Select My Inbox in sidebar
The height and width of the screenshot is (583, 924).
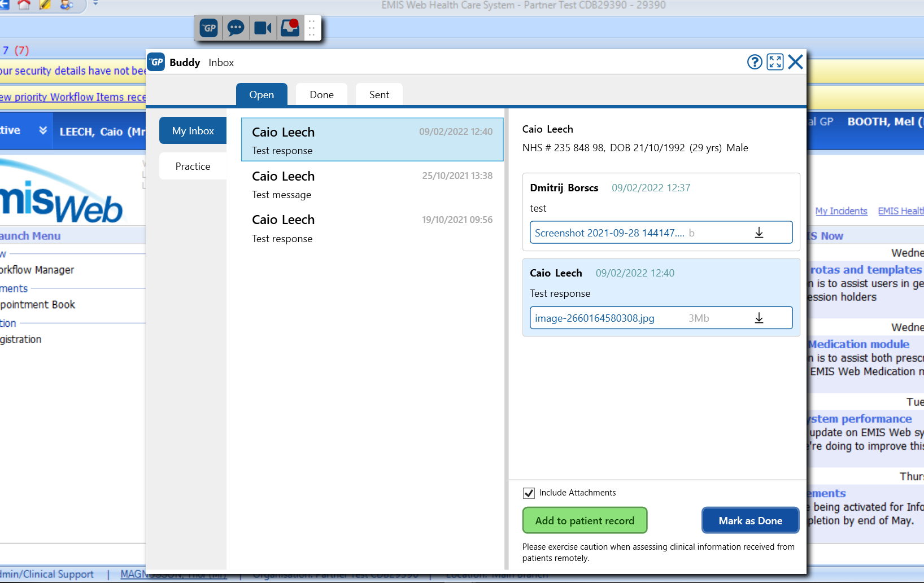click(193, 130)
